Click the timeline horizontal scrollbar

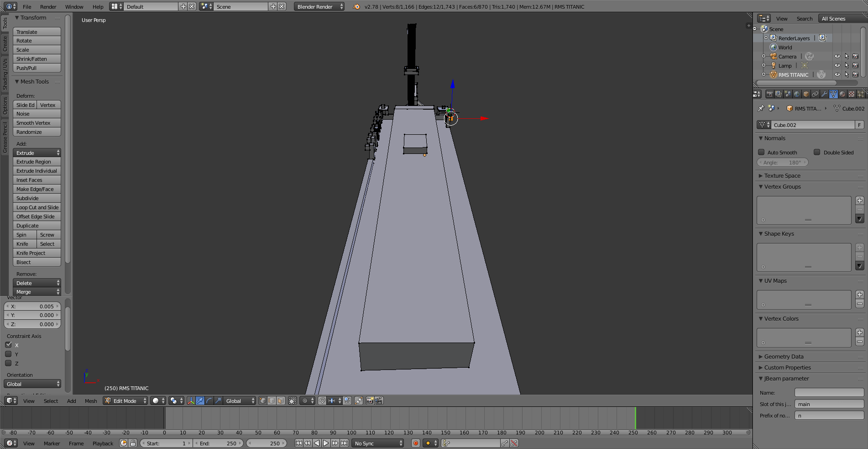click(x=375, y=432)
